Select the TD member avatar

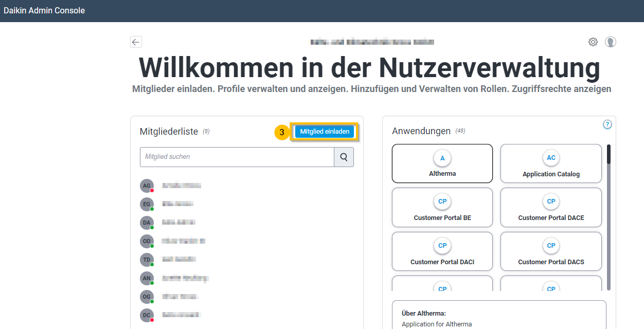147,260
